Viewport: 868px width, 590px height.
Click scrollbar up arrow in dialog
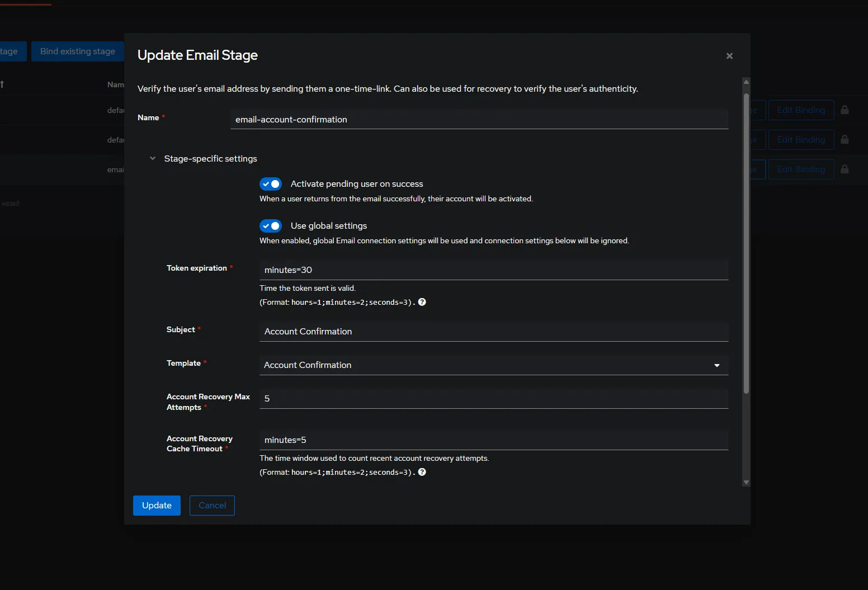[746, 82]
